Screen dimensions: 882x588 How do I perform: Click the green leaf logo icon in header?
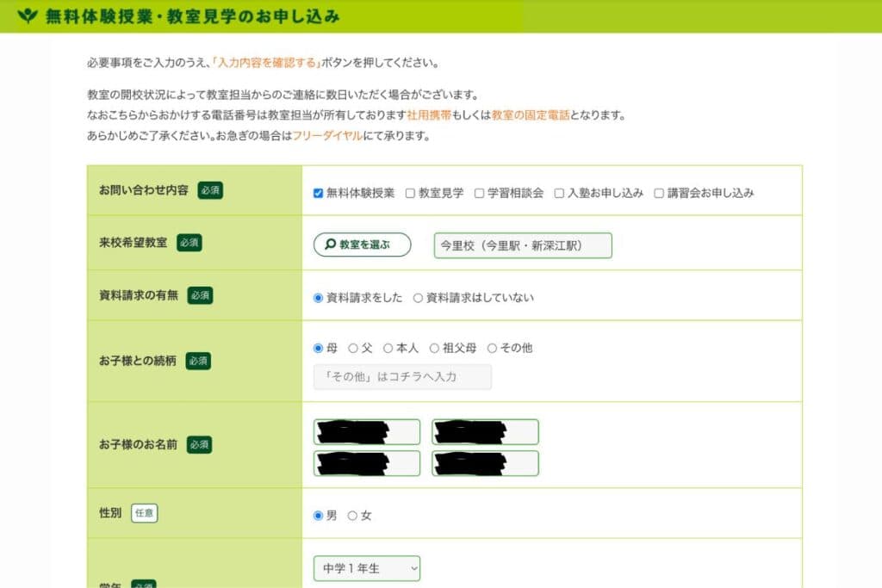pyautogui.click(x=27, y=15)
